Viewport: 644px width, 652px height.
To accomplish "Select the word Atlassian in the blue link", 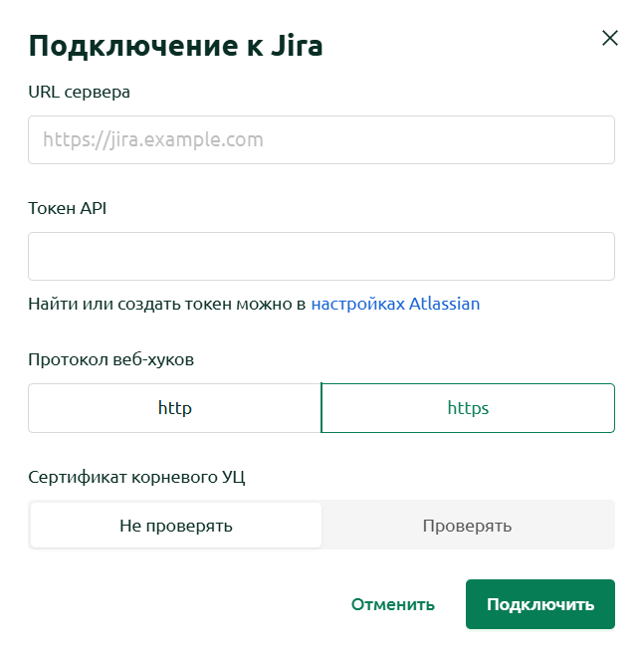I will pyautogui.click(x=445, y=304).
